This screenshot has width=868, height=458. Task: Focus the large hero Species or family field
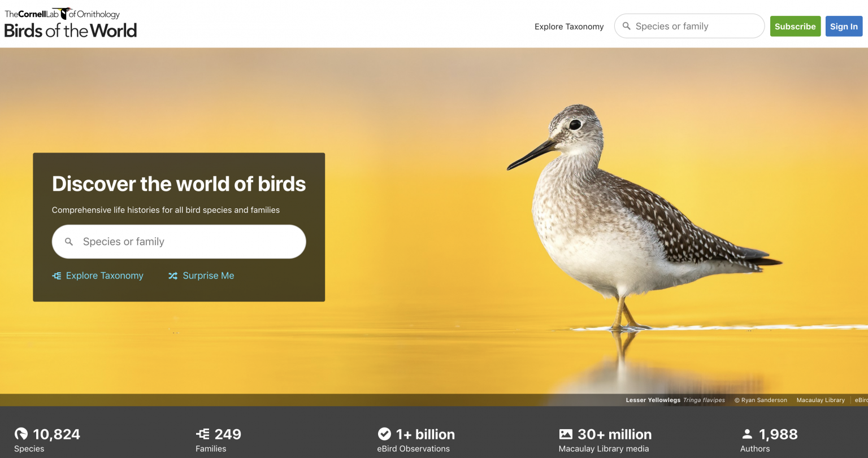coord(179,242)
